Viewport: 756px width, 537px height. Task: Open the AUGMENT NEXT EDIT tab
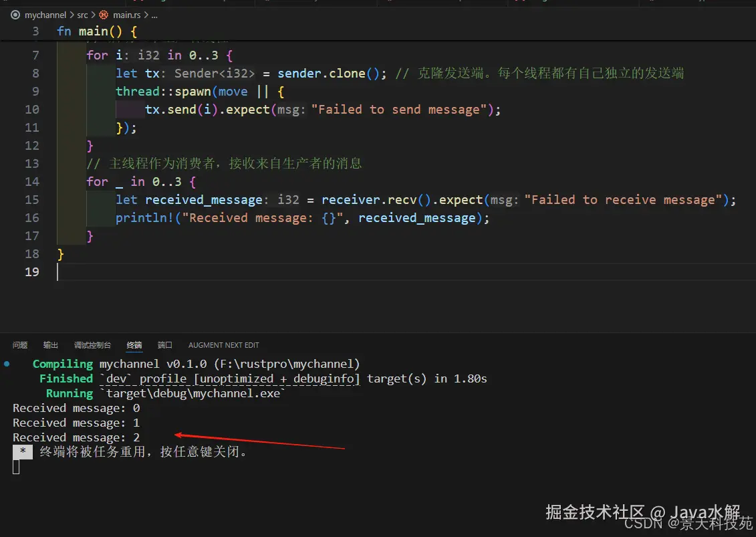tap(224, 345)
